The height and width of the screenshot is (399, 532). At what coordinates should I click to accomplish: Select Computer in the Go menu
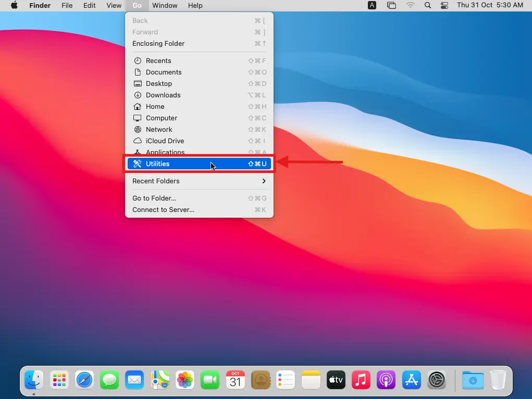tap(199, 118)
